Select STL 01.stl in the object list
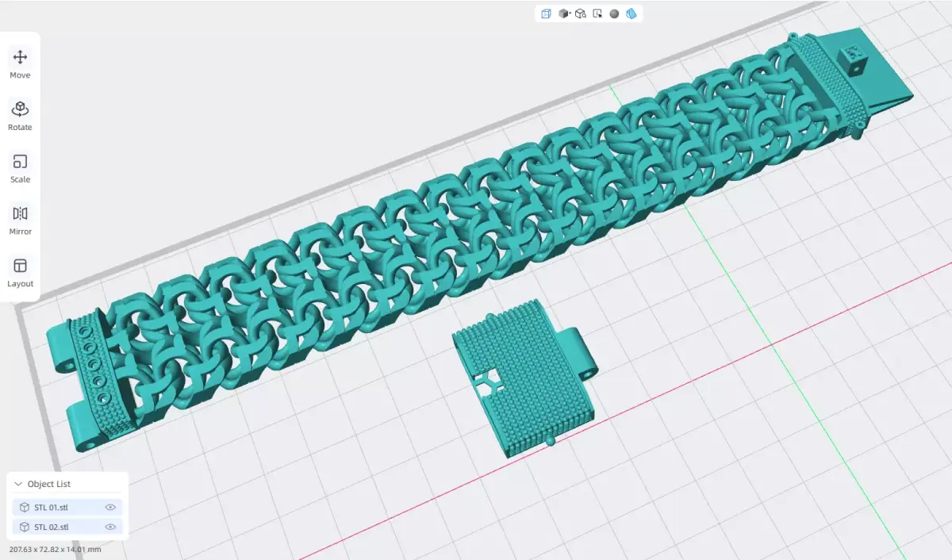Image resolution: width=952 pixels, height=560 pixels. (67, 507)
